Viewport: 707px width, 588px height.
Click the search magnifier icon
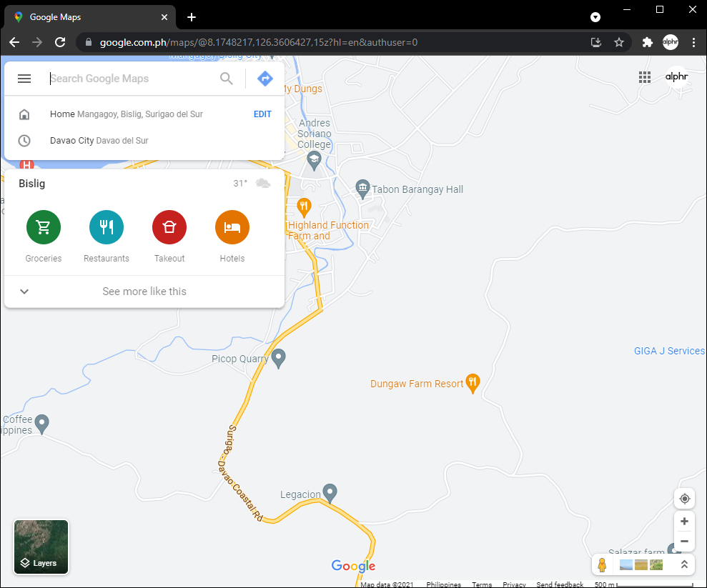click(227, 79)
